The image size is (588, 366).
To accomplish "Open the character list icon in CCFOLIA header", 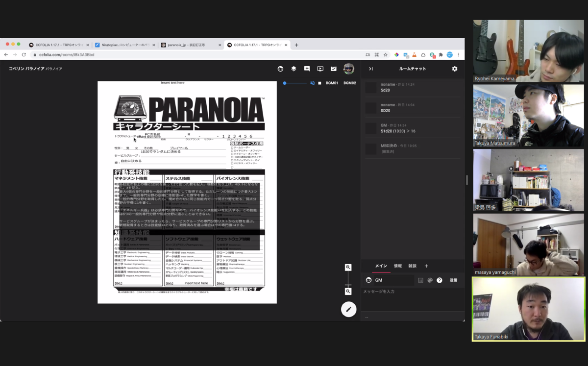I will pos(280,69).
